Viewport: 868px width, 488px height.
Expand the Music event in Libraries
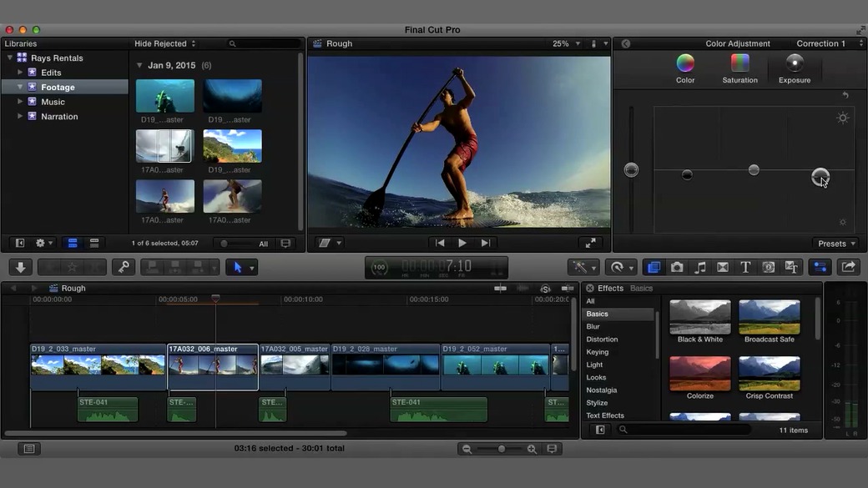[20, 102]
